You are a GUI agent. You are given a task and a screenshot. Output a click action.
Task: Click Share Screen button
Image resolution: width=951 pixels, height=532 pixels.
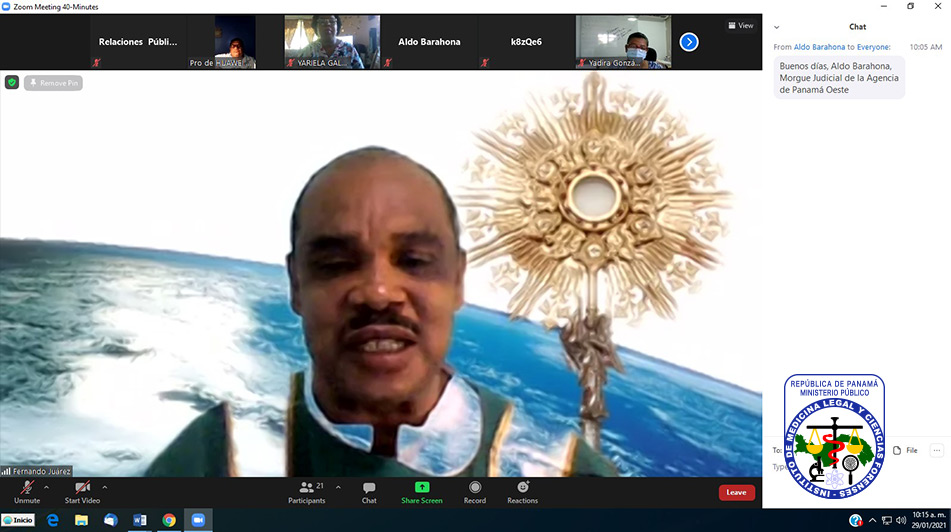coord(422,492)
